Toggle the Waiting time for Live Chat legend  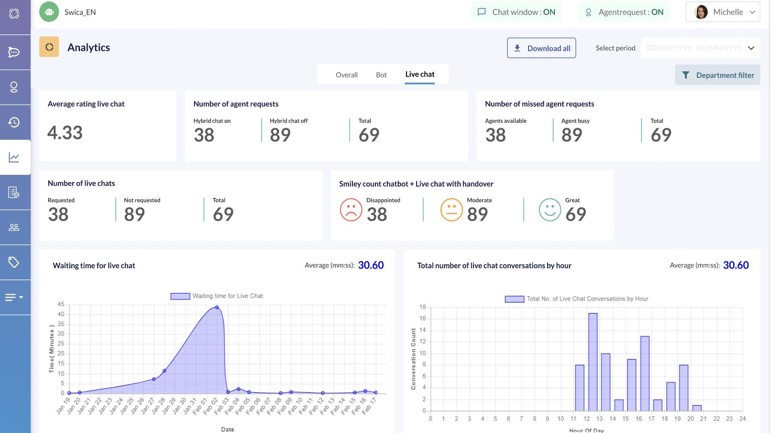click(x=216, y=296)
